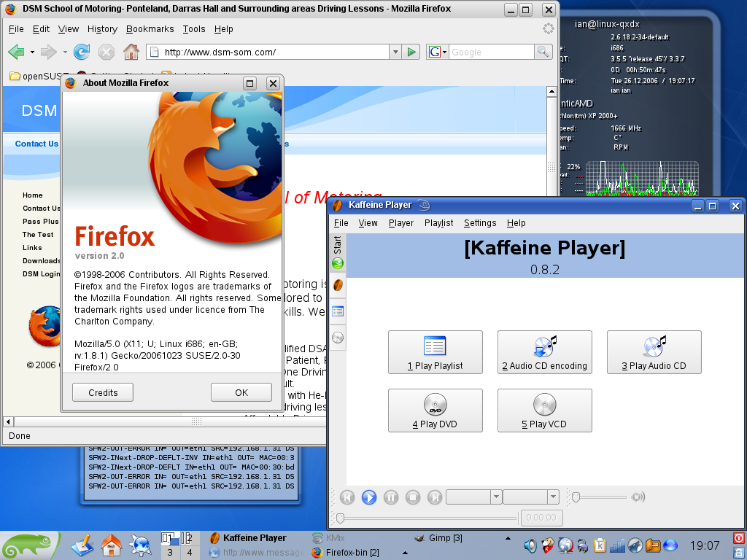This screenshot has width=747, height=560.
Task: Open Forward button history dropdown
Action: pyautogui.click(x=65, y=52)
